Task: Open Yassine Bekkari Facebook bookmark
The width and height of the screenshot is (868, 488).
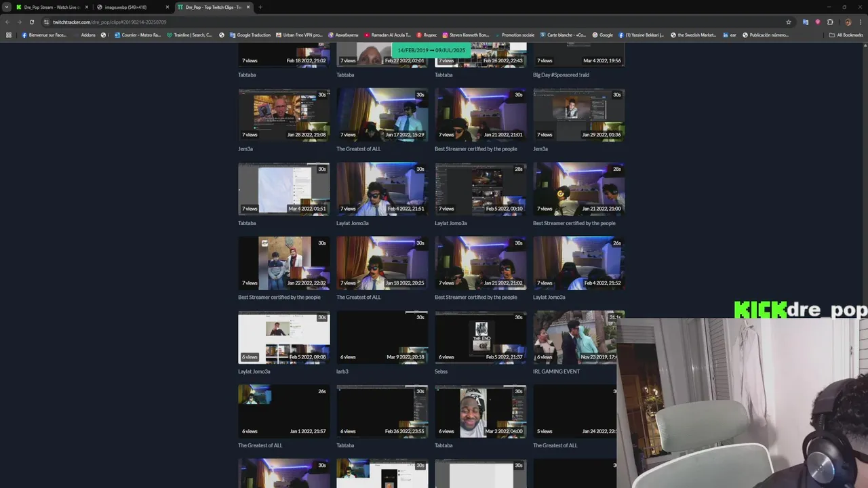Action: [x=642, y=35]
